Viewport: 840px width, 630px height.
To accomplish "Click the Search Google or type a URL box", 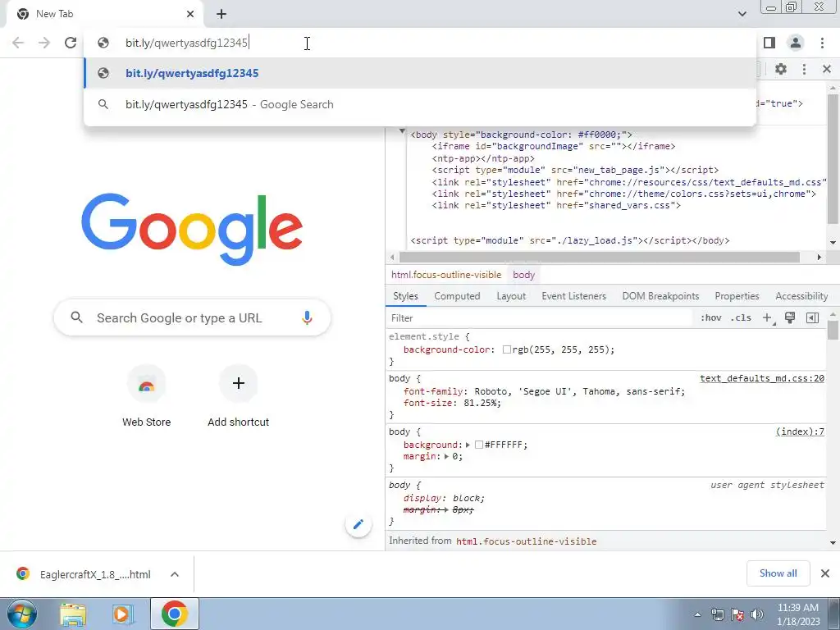I will (192, 317).
